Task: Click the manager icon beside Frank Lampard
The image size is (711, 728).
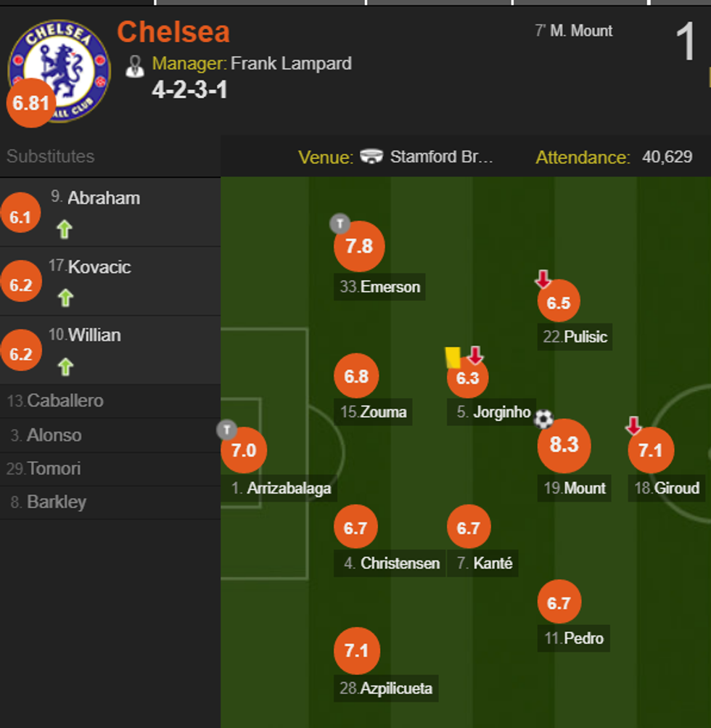Action: (x=133, y=64)
